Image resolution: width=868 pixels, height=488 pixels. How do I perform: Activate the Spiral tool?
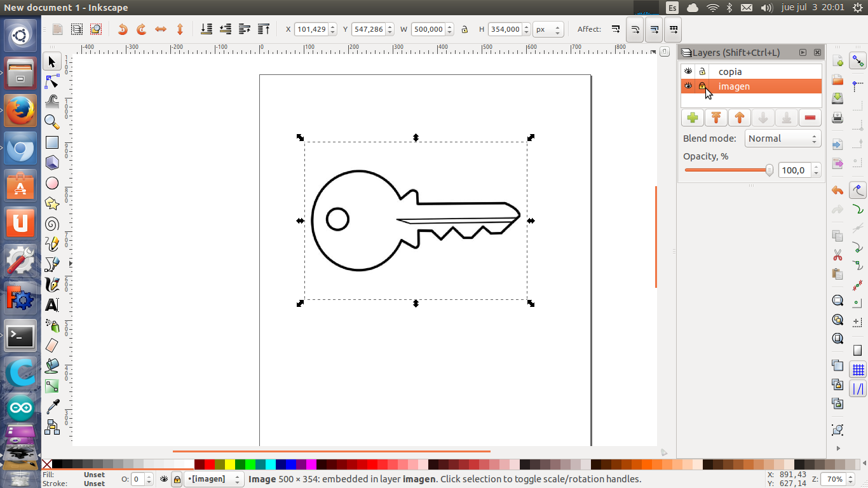pyautogui.click(x=52, y=224)
